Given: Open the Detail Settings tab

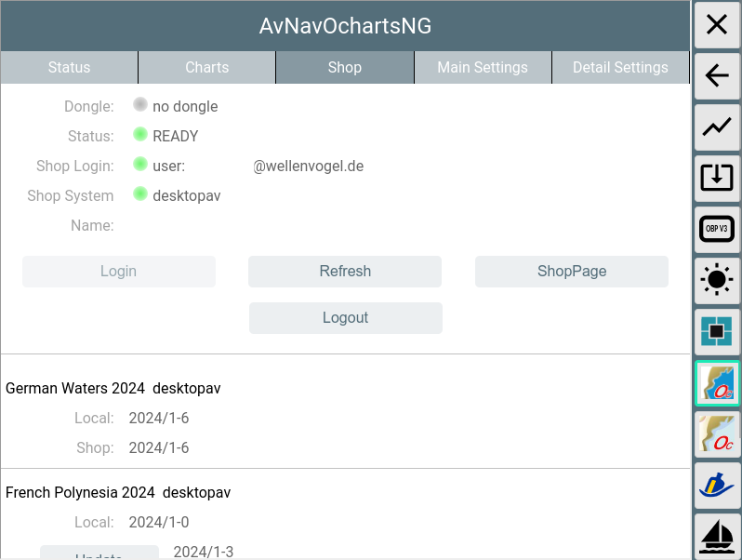Looking at the screenshot, I should pyautogui.click(x=620, y=67).
